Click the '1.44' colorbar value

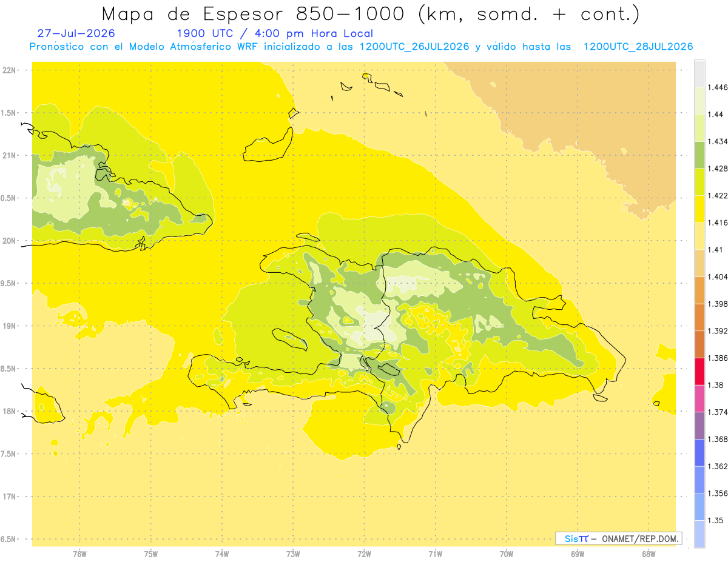[x=715, y=115]
